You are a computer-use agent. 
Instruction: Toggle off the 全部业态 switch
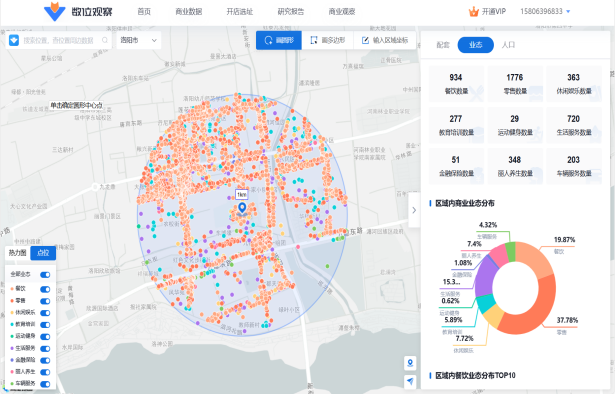pyautogui.click(x=45, y=275)
